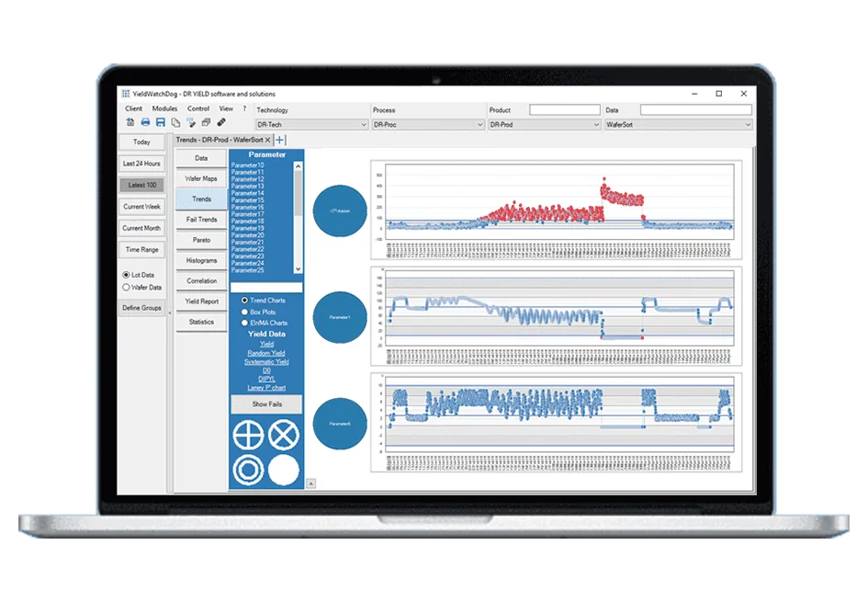The width and height of the screenshot is (868, 602).
Task: Click the small collapse arrow under parameter panel
Action: (x=311, y=483)
